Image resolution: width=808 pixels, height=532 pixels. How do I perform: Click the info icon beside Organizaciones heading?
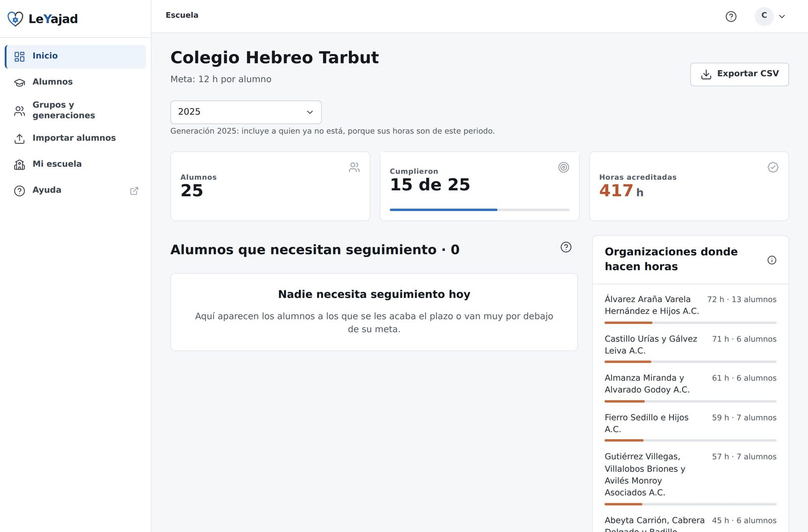(x=772, y=260)
